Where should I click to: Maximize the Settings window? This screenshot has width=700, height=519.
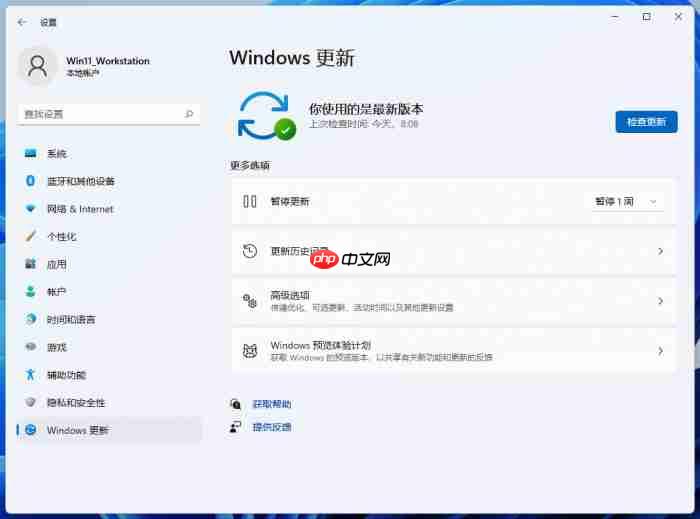tap(646, 17)
